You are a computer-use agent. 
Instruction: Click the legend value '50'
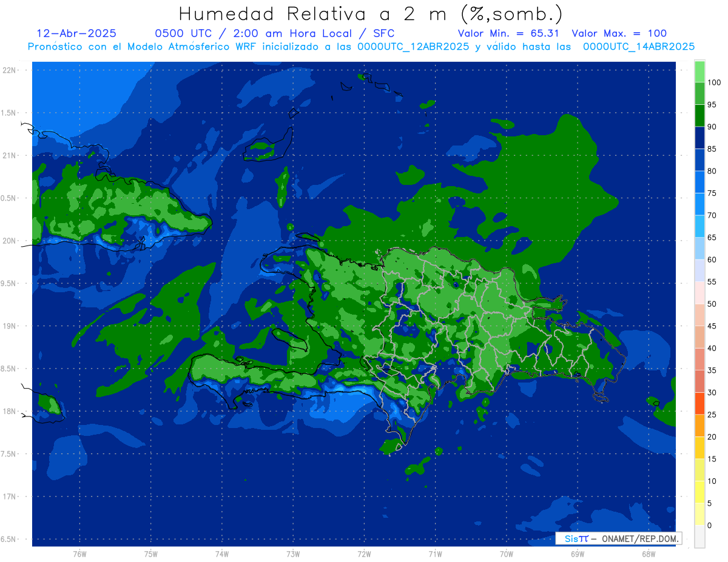coord(712,304)
